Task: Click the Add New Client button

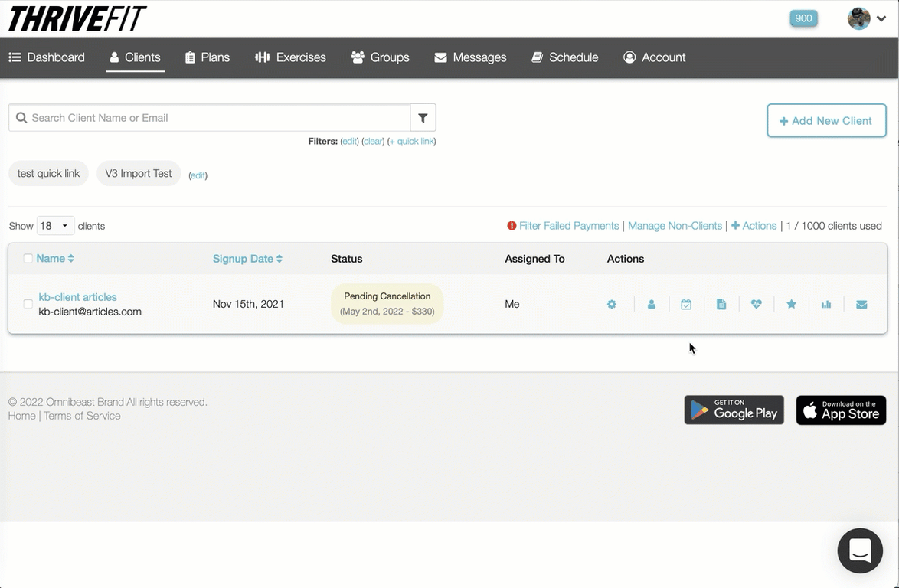Action: (826, 121)
